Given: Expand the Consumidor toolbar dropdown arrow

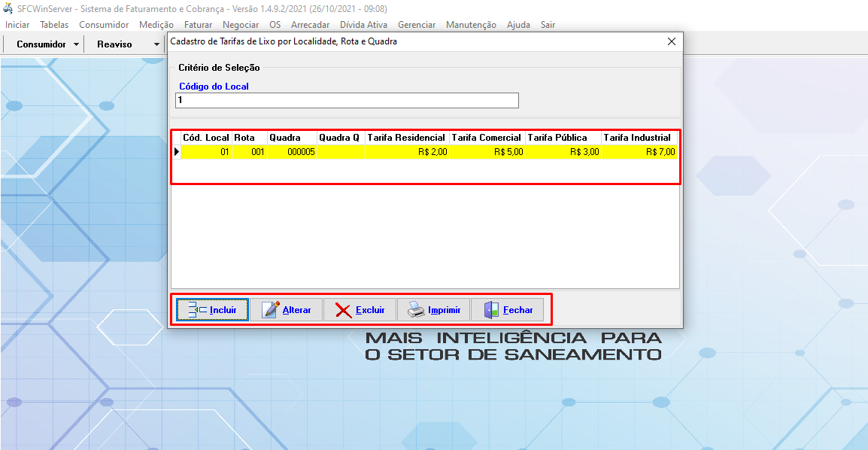Looking at the screenshot, I should tap(77, 44).
